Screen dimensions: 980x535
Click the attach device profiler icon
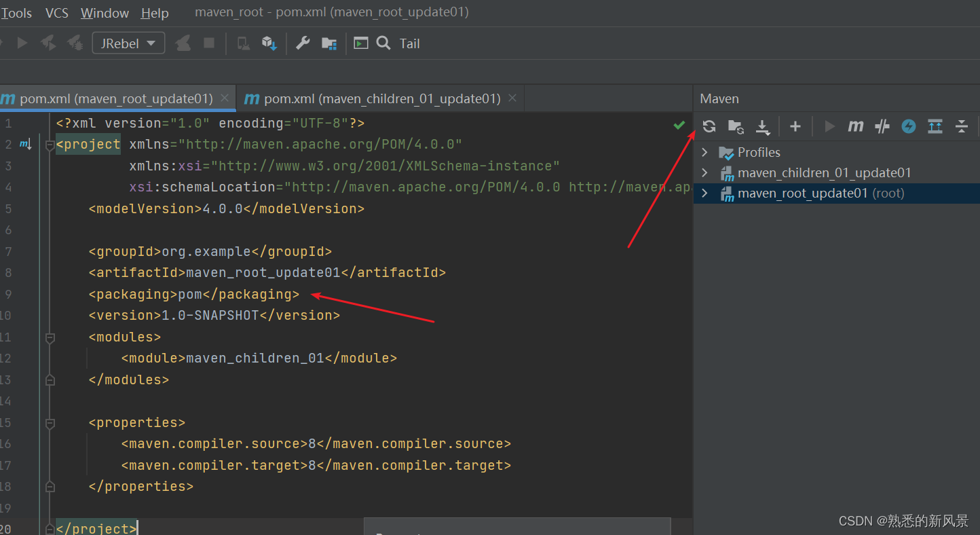242,43
